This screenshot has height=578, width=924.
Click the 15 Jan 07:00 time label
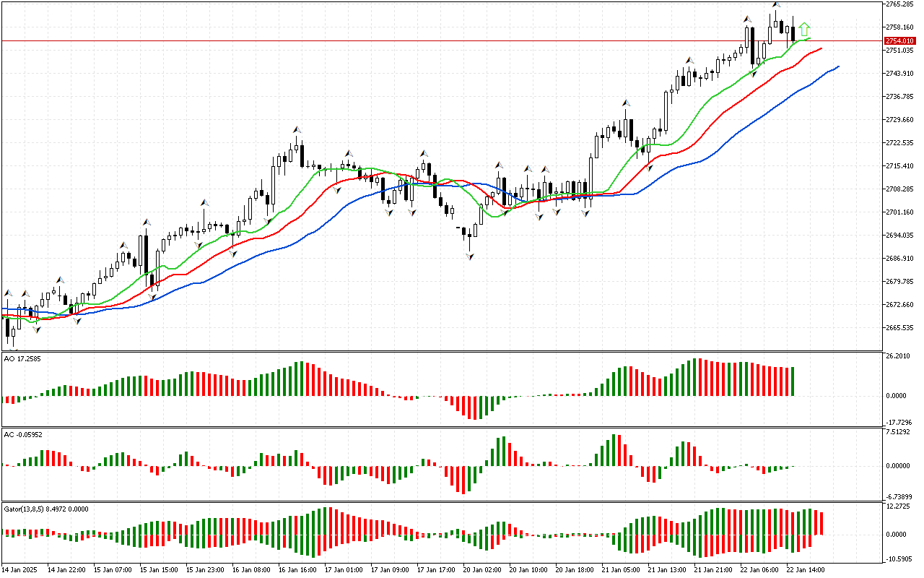[x=113, y=570]
